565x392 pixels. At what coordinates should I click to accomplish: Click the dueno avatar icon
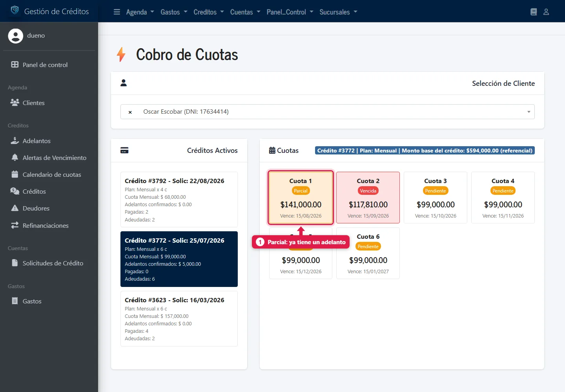[x=16, y=36]
